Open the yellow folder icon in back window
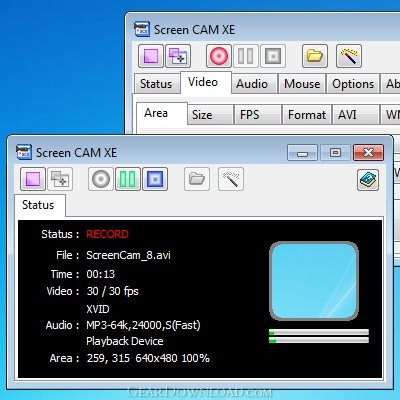 pyautogui.click(x=315, y=56)
